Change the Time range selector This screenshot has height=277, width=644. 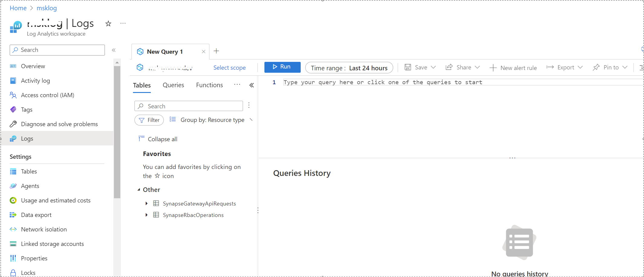[x=349, y=68]
